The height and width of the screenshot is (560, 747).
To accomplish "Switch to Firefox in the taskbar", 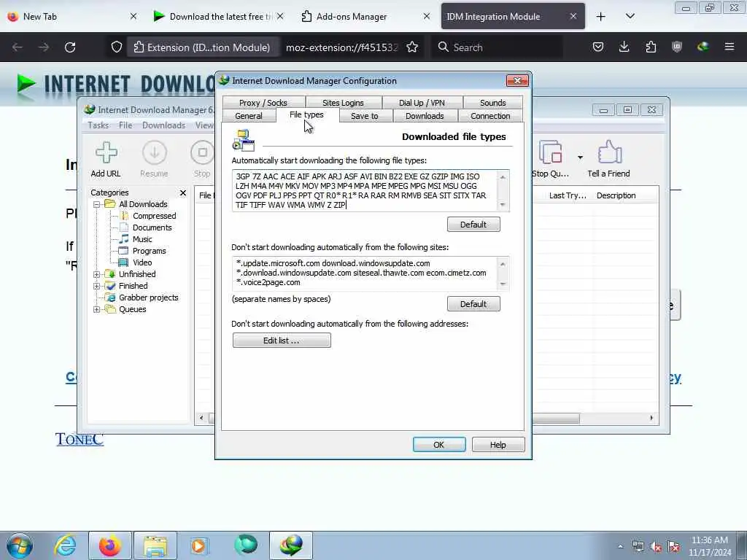I will pos(109,545).
